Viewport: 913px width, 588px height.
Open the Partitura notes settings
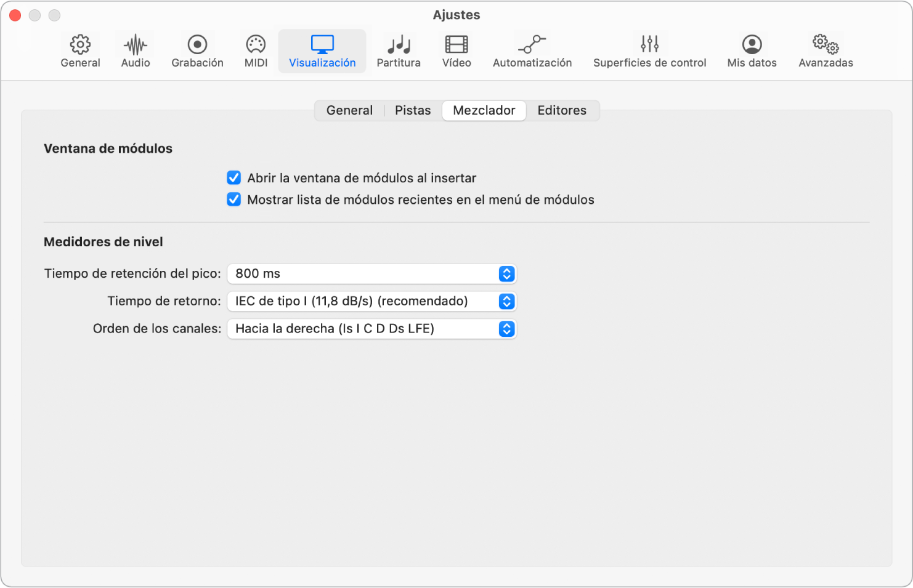[x=399, y=51]
